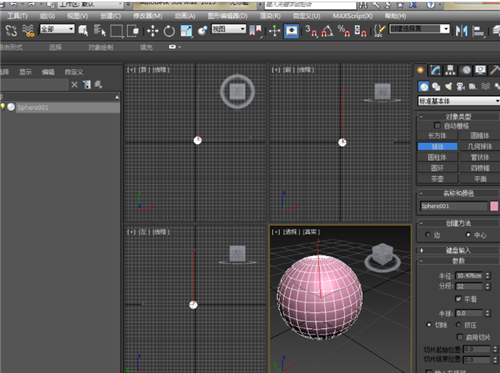Expand the 键盘输入 Keyboard Entry rollout
This screenshot has width=500, height=373.
coord(458,250)
